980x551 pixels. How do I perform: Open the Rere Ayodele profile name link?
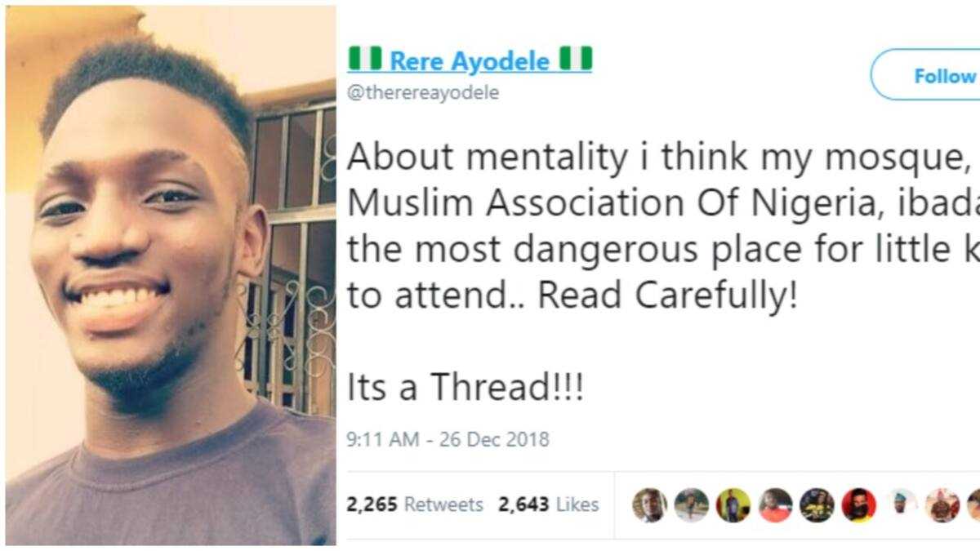click(470, 60)
